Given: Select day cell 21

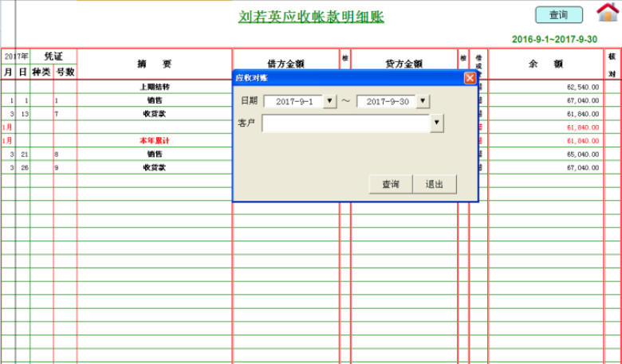Looking at the screenshot, I should (23, 154).
